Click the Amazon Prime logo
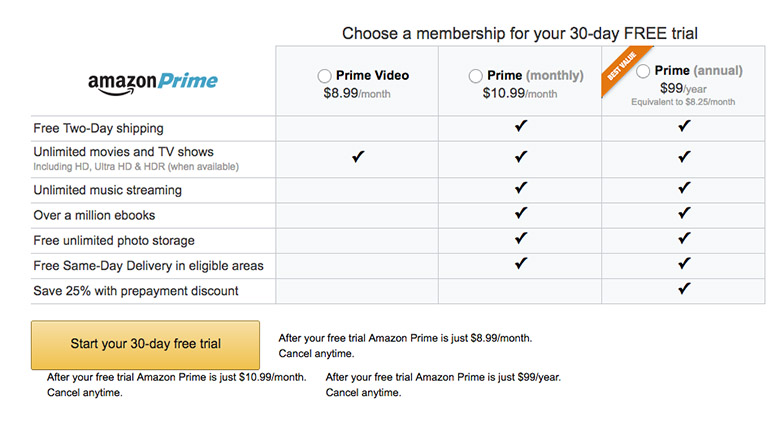Screen dimensions: 780x423 (x=153, y=83)
